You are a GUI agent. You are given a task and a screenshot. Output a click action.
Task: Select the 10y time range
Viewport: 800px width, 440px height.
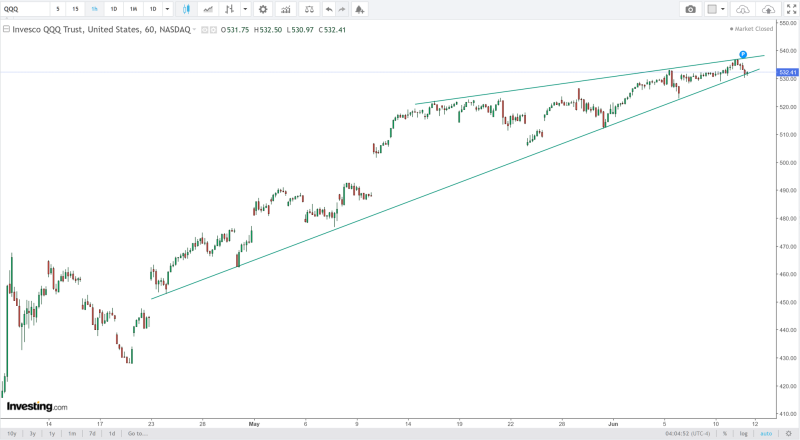tap(12, 433)
